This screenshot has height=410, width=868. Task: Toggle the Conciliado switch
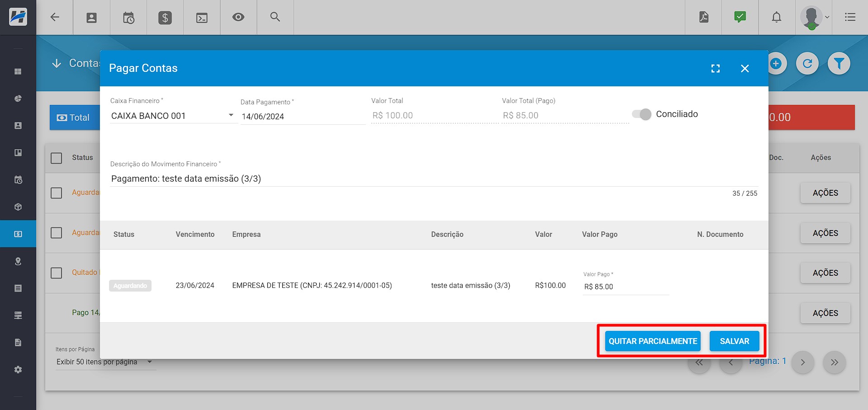coord(642,114)
